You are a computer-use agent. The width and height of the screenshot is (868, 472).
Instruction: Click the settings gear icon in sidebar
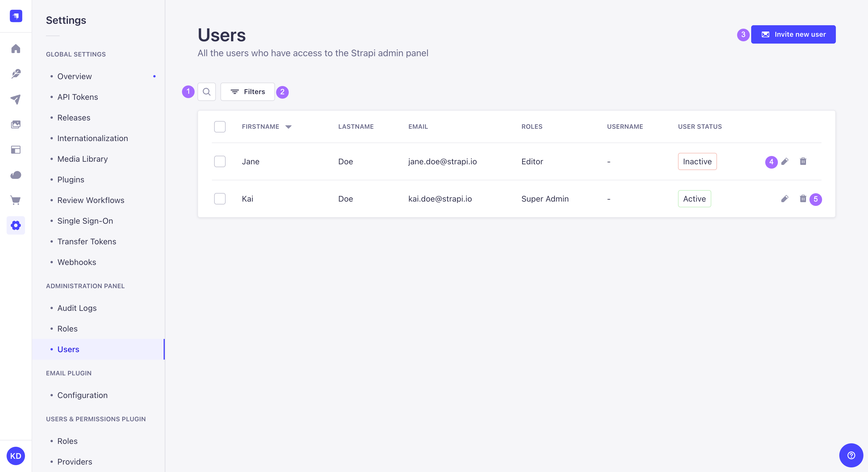(16, 226)
